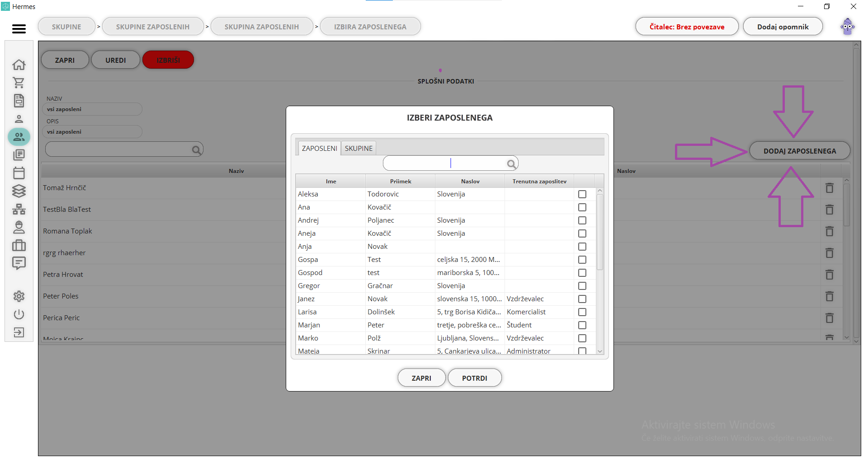
Task: Click DODAJ ZAPOSLENEGA button
Action: point(800,151)
